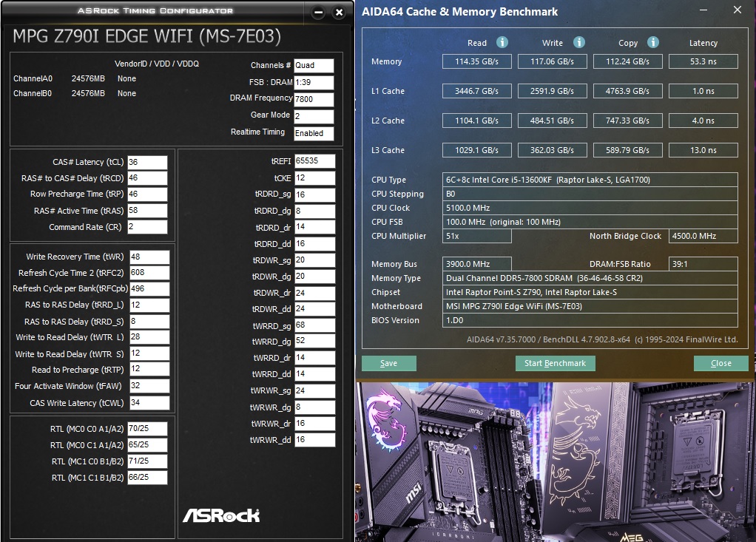Viewport: 756px width, 542px height.
Task: Click the Read to Precharge (tRTP) field
Action: [x=149, y=370]
